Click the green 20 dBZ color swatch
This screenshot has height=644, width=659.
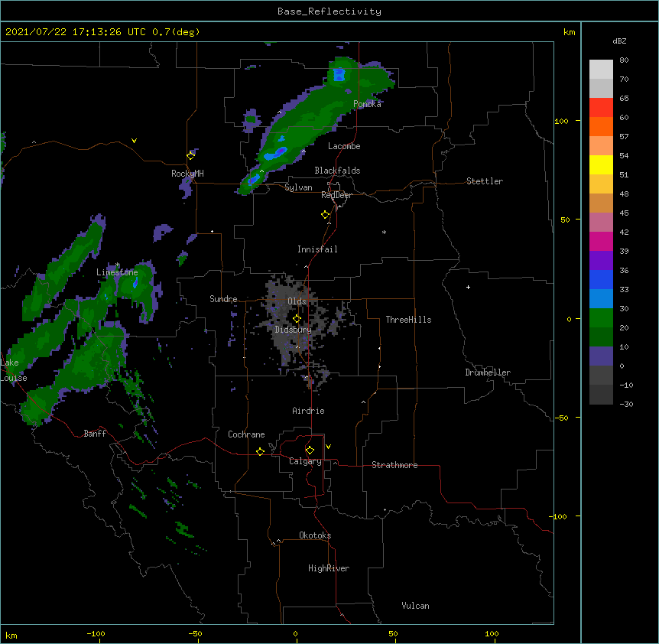coord(601,318)
